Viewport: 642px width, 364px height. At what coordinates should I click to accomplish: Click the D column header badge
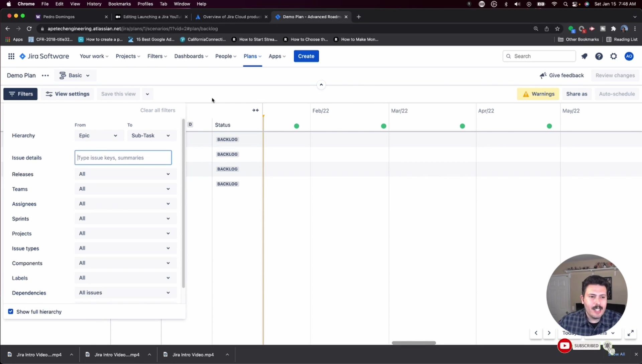[x=190, y=125]
